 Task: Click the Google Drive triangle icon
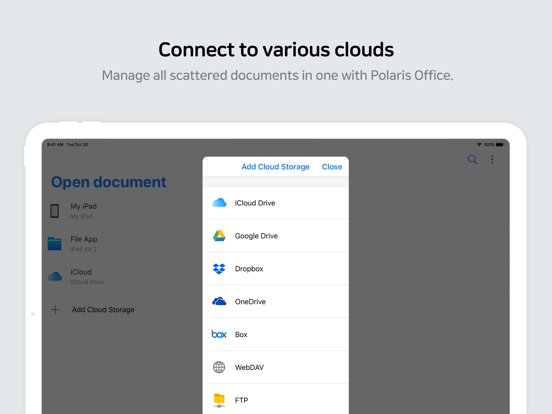tap(219, 236)
